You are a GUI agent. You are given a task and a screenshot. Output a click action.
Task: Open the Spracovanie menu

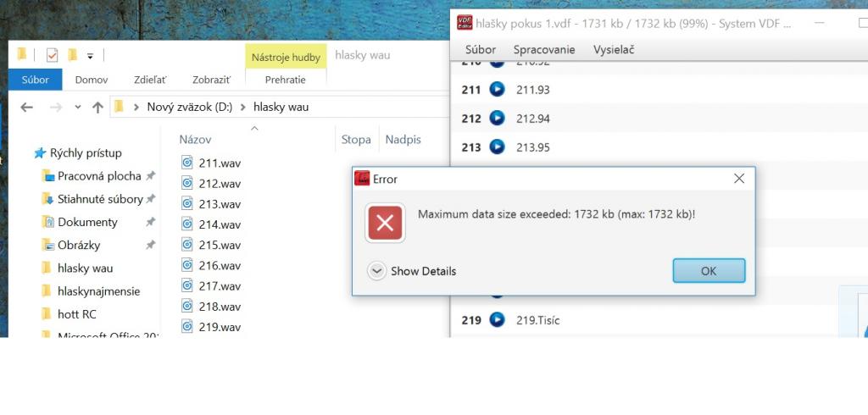point(544,49)
